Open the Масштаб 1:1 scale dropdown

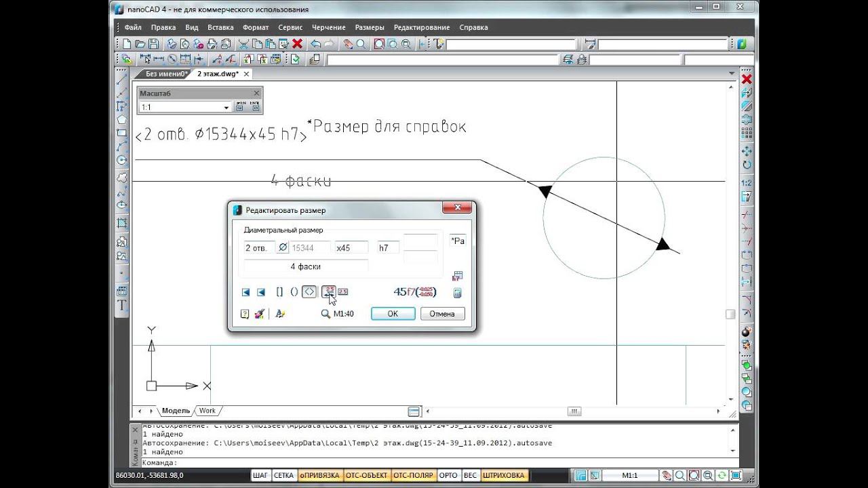tap(226, 108)
